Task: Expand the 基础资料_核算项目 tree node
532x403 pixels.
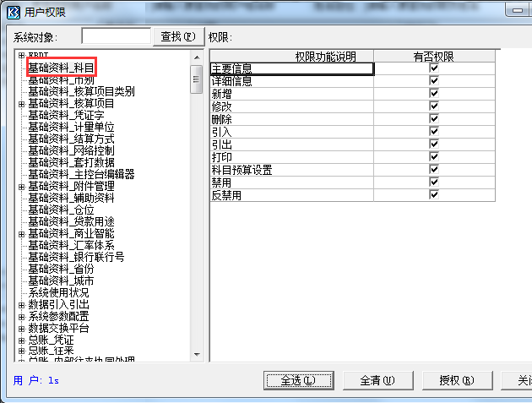Action: (x=21, y=104)
